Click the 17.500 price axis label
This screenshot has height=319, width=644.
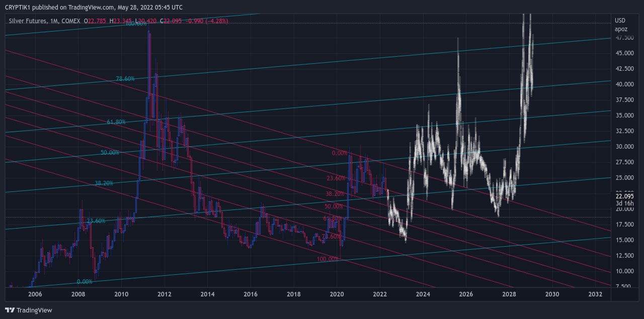point(624,224)
